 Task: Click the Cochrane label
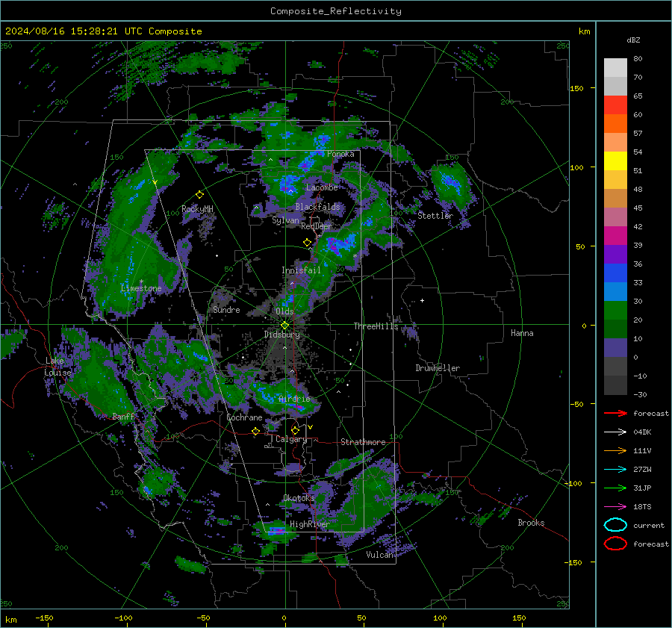click(244, 417)
